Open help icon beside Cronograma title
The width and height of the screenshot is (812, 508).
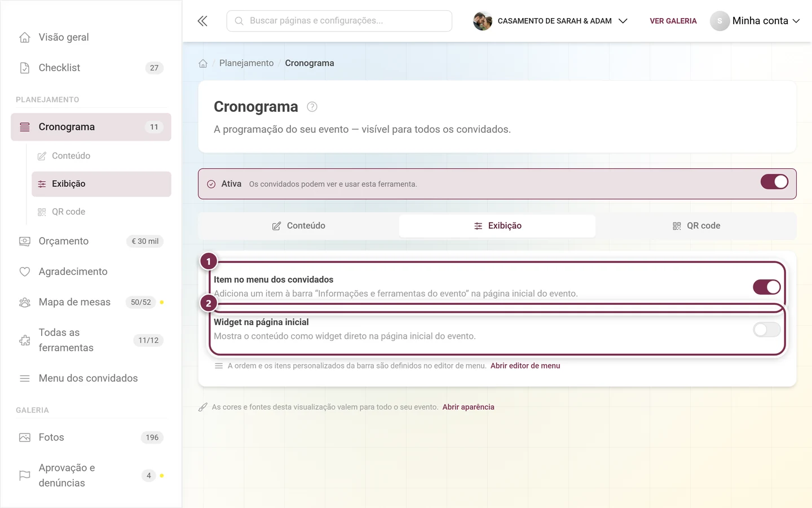point(312,107)
